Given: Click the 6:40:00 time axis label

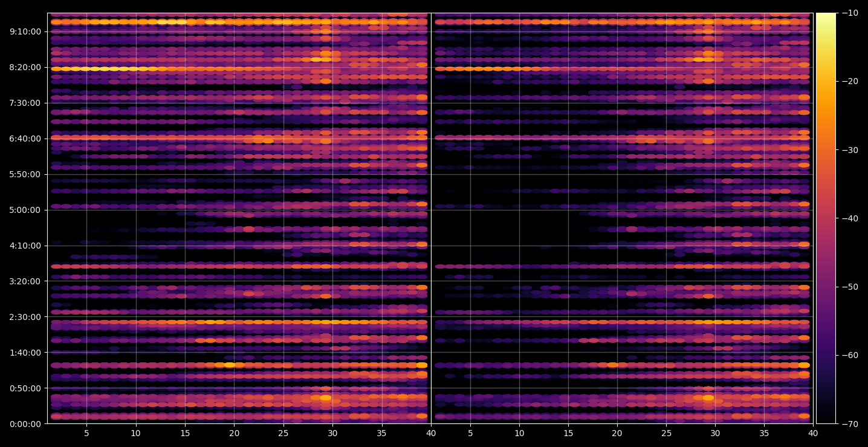Looking at the screenshot, I should [x=25, y=139].
